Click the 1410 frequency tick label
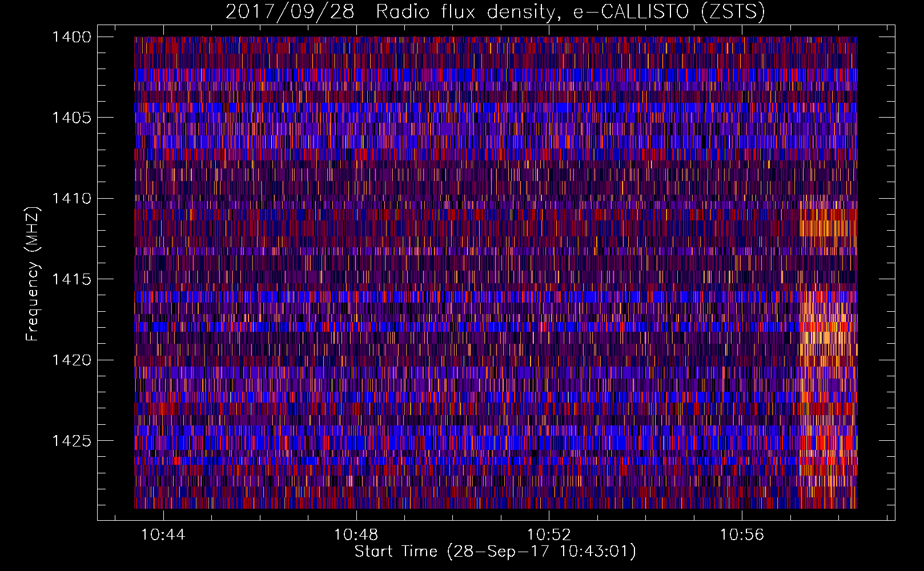Screen dimensions: 924x571 [71, 199]
